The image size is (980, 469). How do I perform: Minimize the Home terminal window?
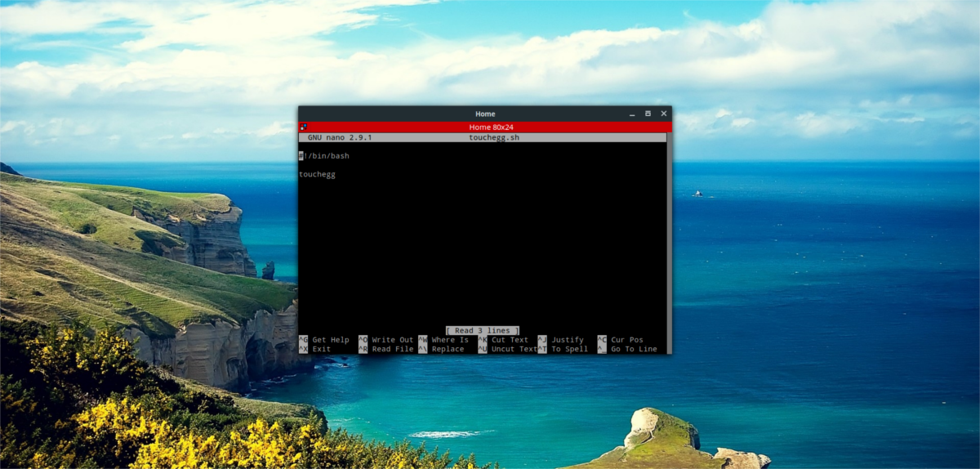coord(632,114)
